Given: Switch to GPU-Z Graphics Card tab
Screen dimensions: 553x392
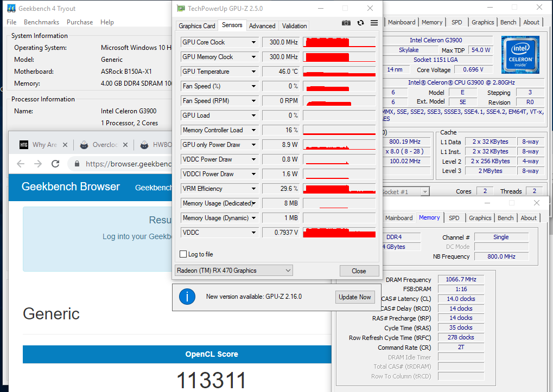Looking at the screenshot, I should tap(197, 25).
